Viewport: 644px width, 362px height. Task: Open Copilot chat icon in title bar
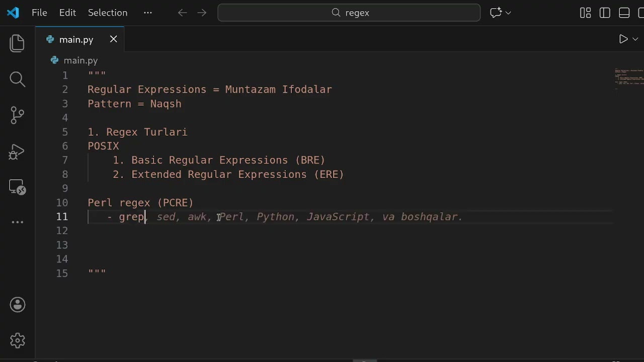[x=496, y=13]
